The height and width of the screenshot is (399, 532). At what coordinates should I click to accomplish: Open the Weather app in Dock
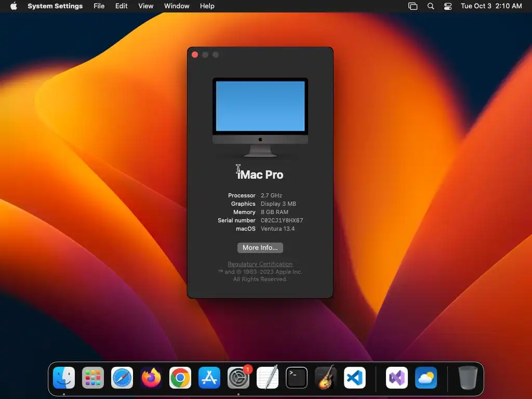426,378
